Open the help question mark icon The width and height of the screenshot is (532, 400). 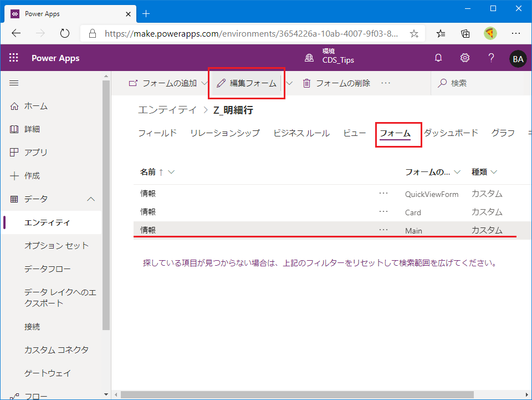coord(491,58)
